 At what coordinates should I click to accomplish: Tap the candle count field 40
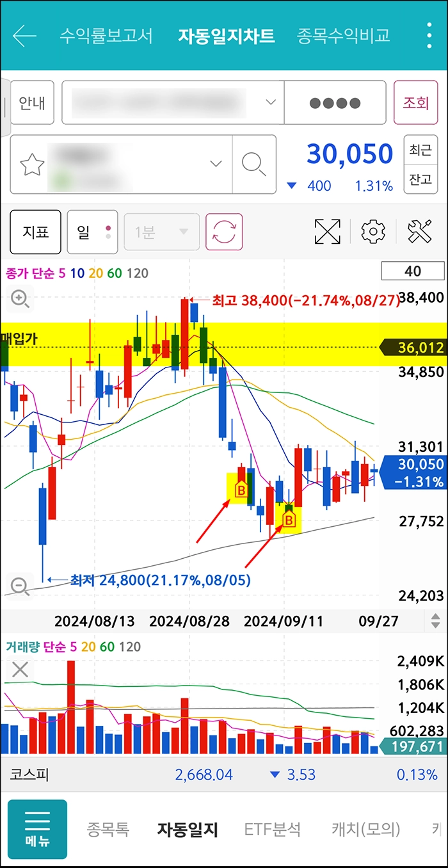pos(413,271)
